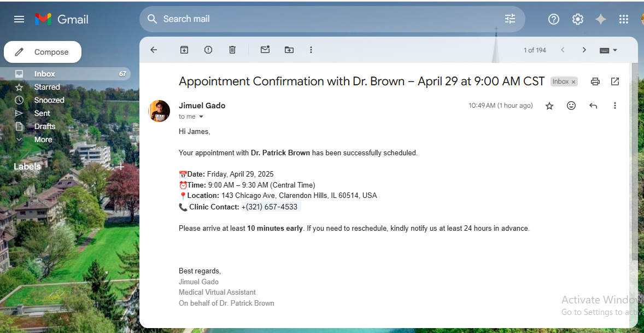This screenshot has width=644, height=333.
Task: Star the message from Jimuel Gado
Action: 549,106
